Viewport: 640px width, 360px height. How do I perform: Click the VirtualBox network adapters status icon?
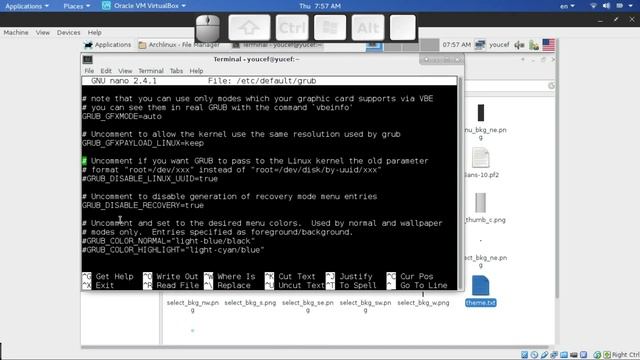coord(554,355)
